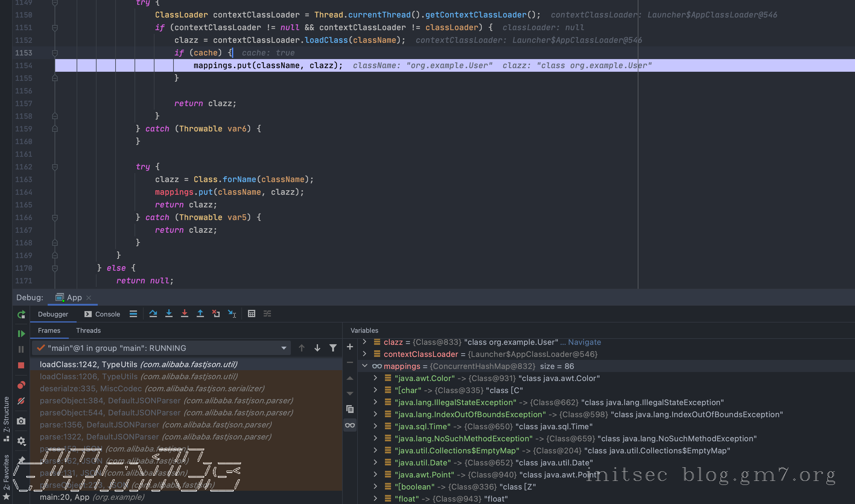Expand the contextClassLoader variable node

click(365, 354)
